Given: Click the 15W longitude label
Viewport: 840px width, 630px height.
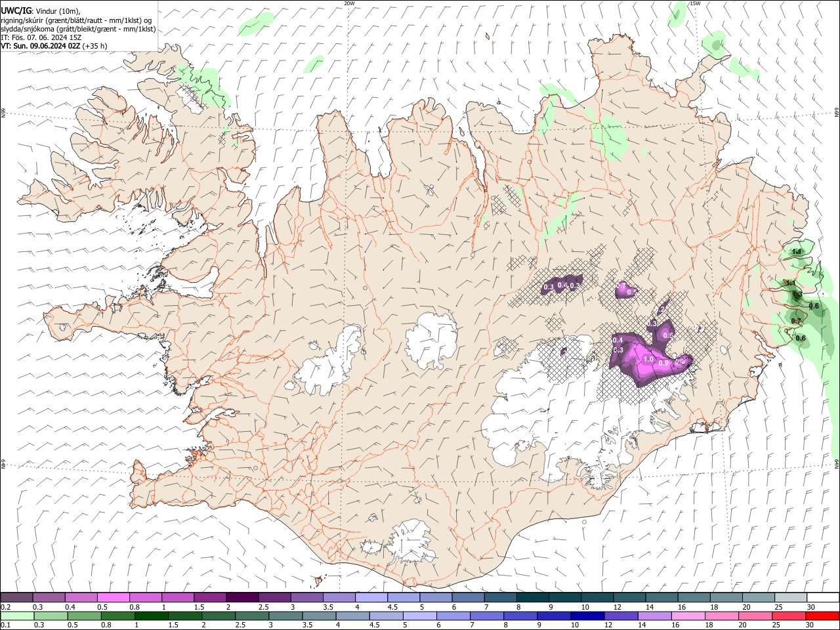Looking at the screenshot, I should [x=695, y=3].
